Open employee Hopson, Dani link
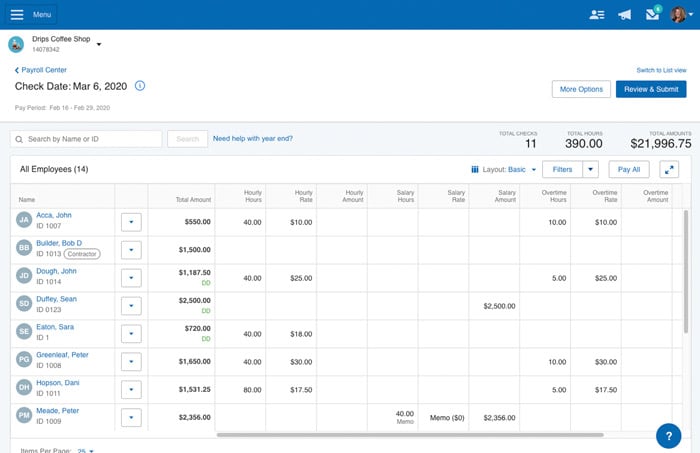700x453 pixels. (58, 383)
